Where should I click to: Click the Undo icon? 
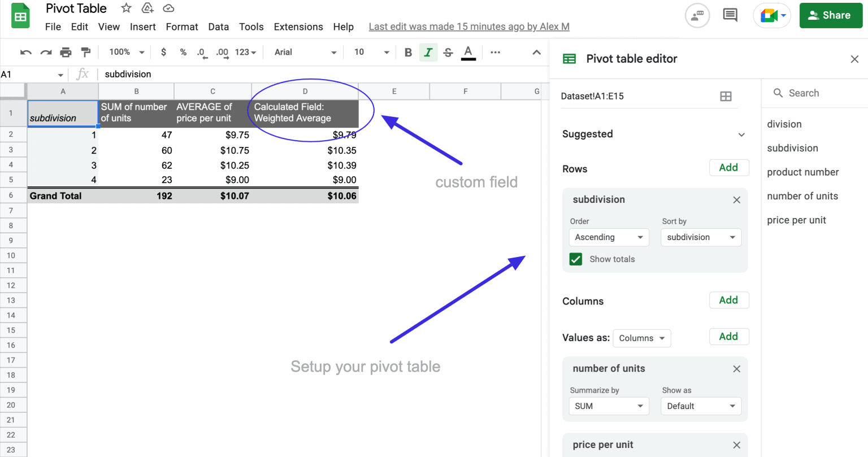click(25, 52)
